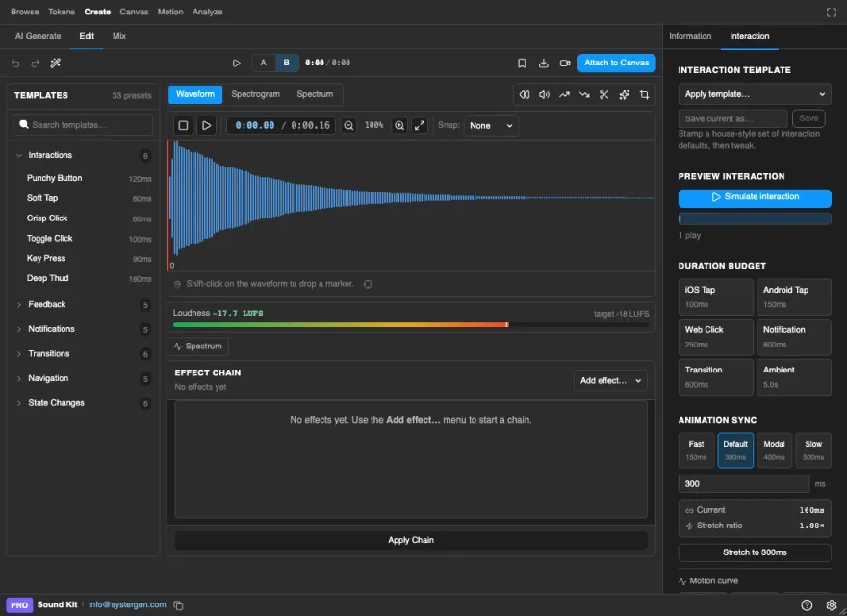This screenshot has height=616, width=847.
Task: Switch to the AI Generate tab
Action: point(38,36)
